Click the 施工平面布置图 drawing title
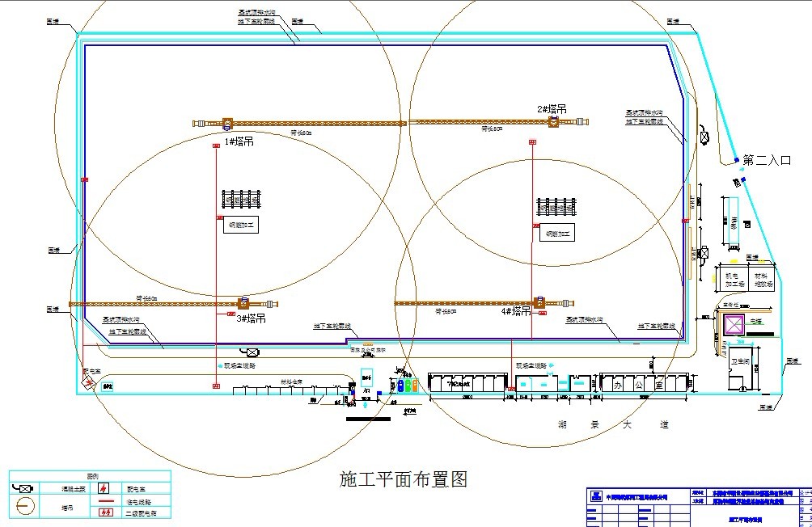 [402, 479]
